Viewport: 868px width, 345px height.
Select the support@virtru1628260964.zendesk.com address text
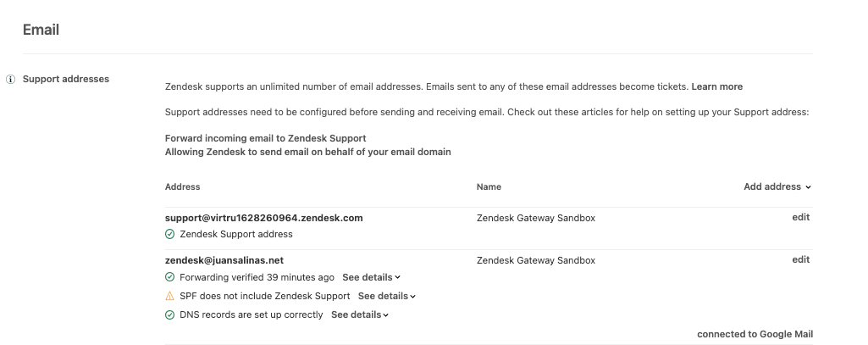click(264, 218)
